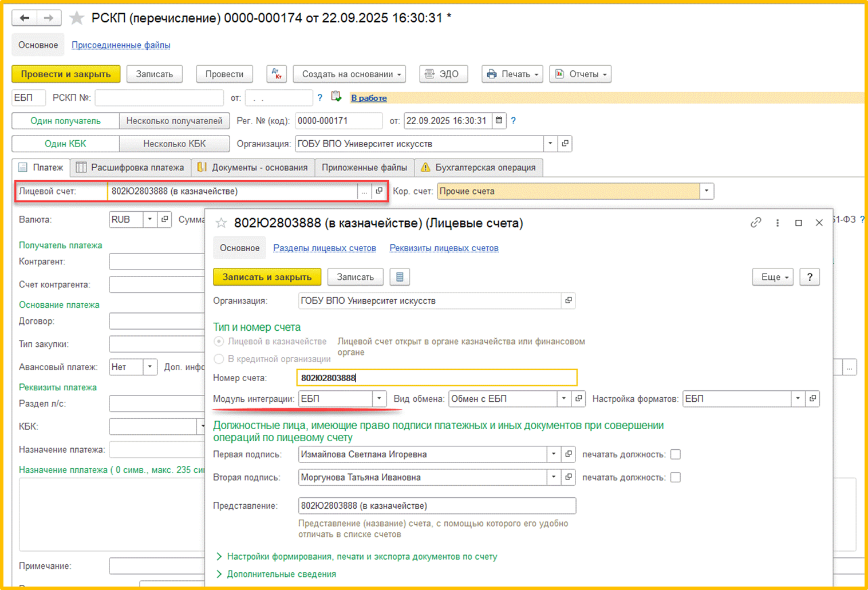
Task: Expand the Валюта RUB dropdown arrow
Action: coord(149,220)
